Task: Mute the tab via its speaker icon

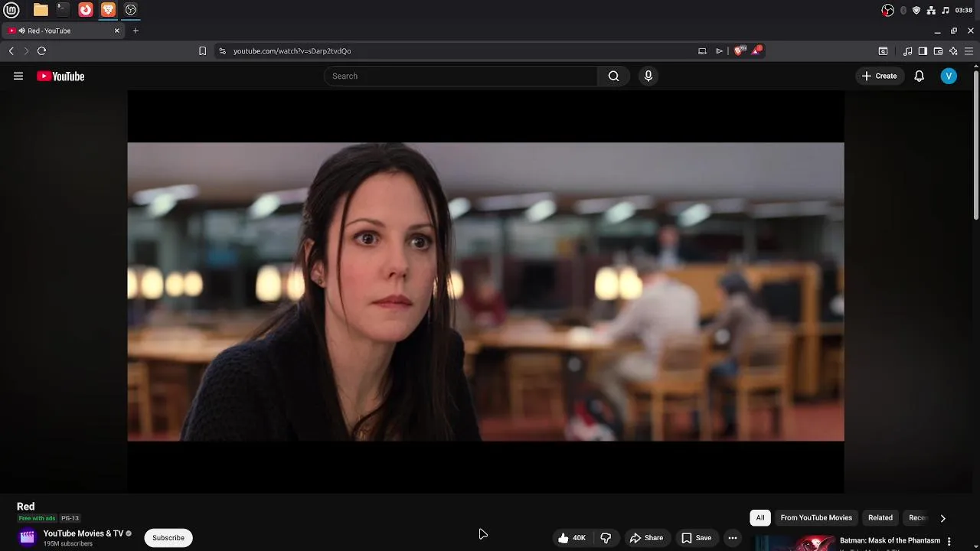Action: (21, 31)
